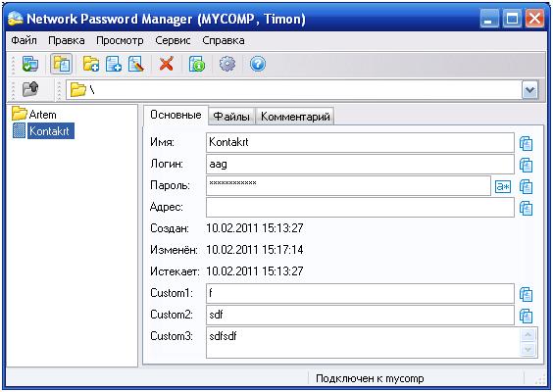Screen dimensions: 553x392
Task: Click the empty Адрес field
Action: point(360,208)
